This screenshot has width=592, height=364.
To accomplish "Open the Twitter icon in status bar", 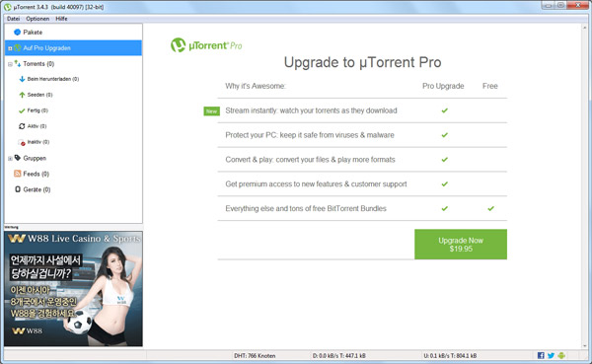I will pos(551,355).
